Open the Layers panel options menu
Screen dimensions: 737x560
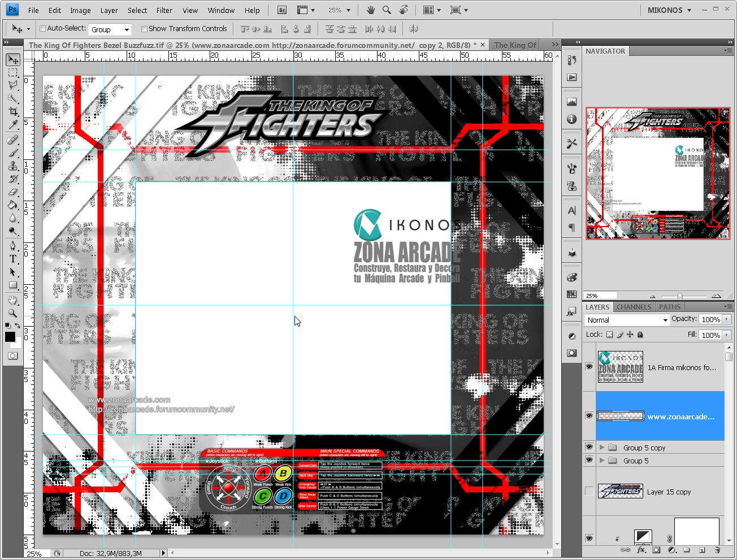point(728,306)
